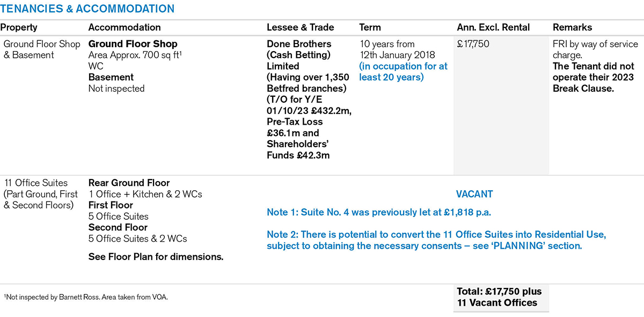Select the 'Rear Ground Floor' bold label
644x317 pixels.
129,183
